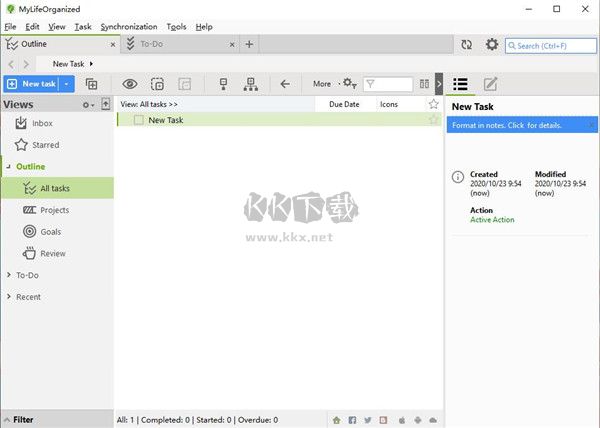Click the Search input field
Image resolution: width=600 pixels, height=428 pixels.
click(555, 45)
